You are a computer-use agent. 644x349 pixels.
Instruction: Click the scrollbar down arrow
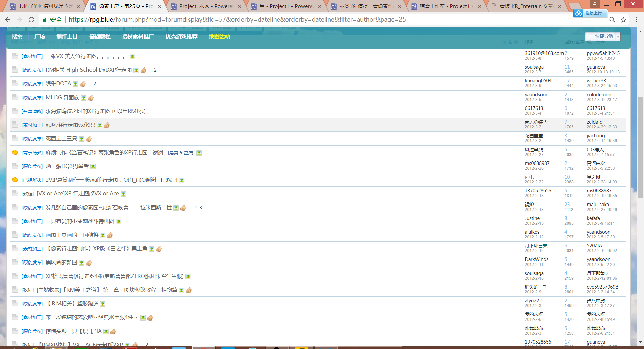(640, 342)
